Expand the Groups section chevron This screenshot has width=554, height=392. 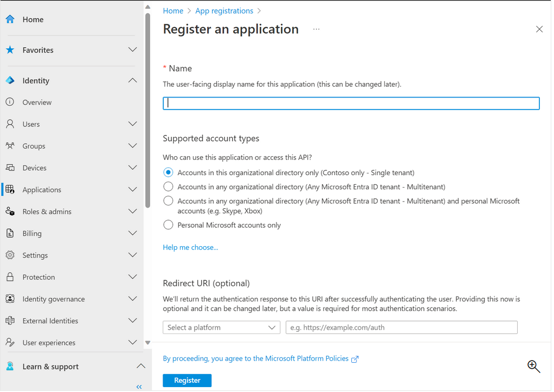click(132, 146)
